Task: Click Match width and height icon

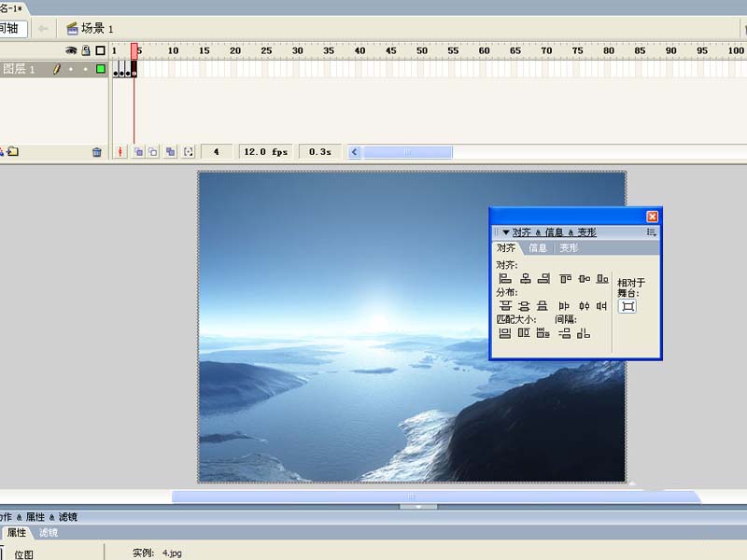Action: pos(543,333)
